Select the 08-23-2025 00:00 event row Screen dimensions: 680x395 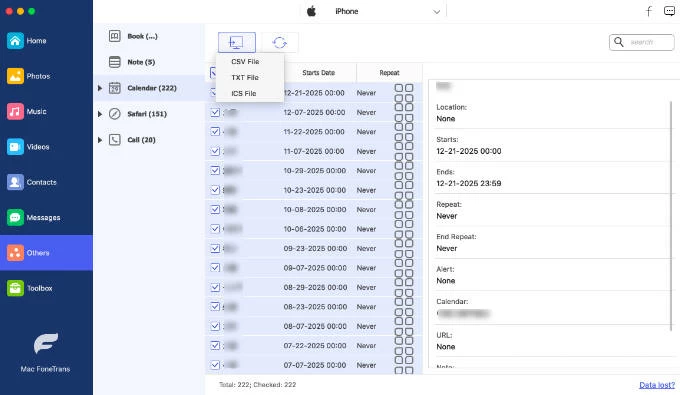click(314, 307)
